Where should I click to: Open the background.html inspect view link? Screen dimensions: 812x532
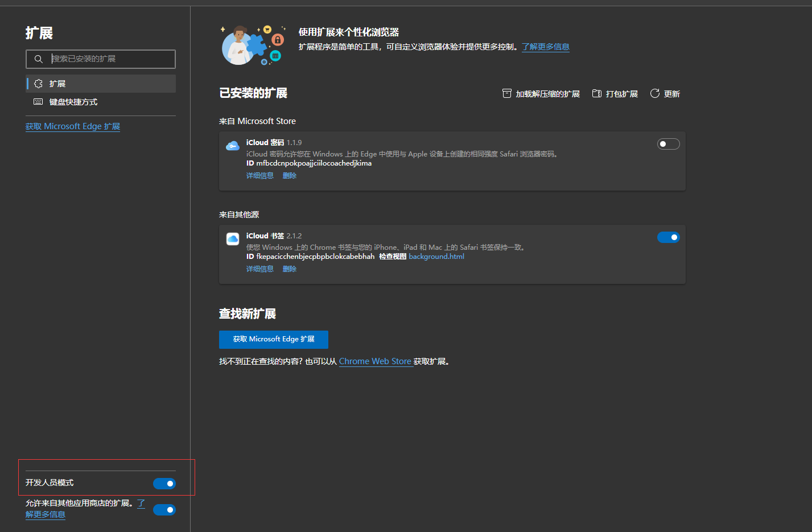pos(436,257)
